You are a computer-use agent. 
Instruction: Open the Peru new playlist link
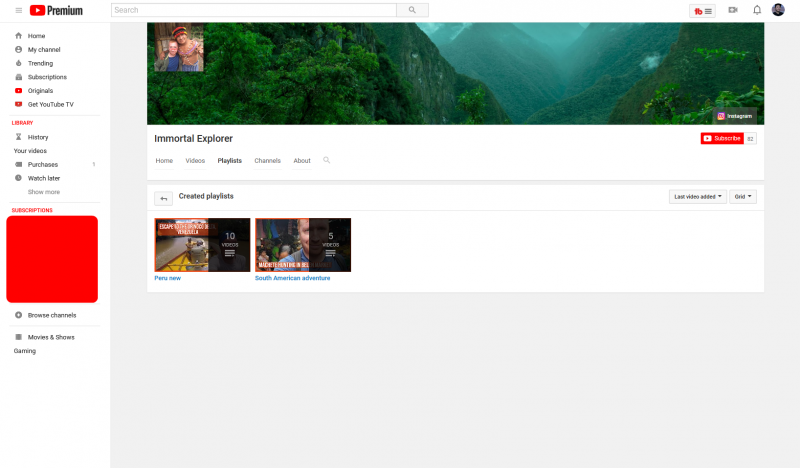[x=168, y=278]
